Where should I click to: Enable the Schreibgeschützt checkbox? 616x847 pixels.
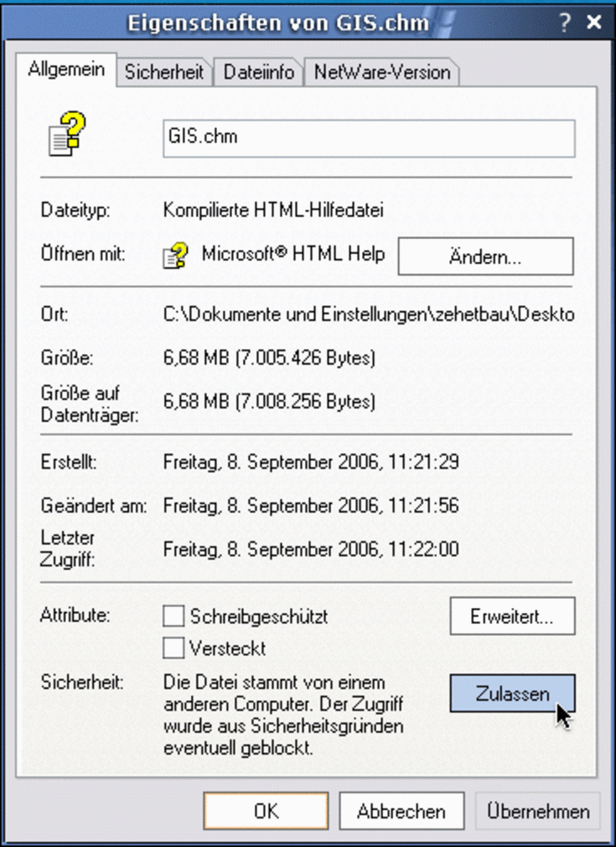[x=173, y=616]
